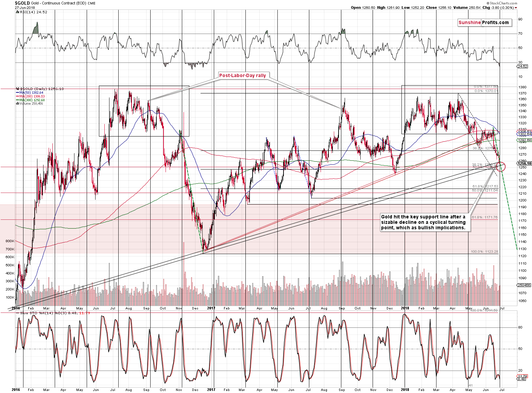Click the red down-triangle next to Chg
532x393 pixels.
516,7
